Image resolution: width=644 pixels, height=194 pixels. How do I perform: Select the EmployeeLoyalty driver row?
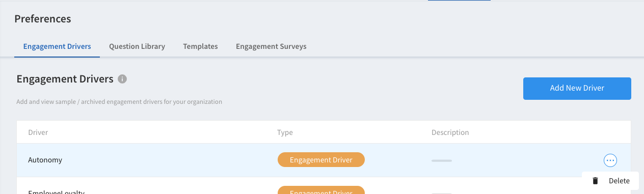pyautogui.click(x=324, y=186)
